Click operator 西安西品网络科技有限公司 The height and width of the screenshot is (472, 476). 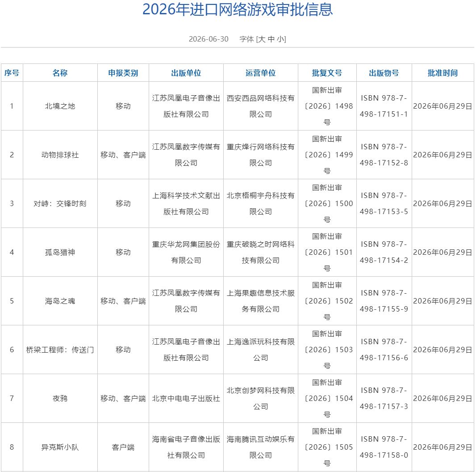261,106
